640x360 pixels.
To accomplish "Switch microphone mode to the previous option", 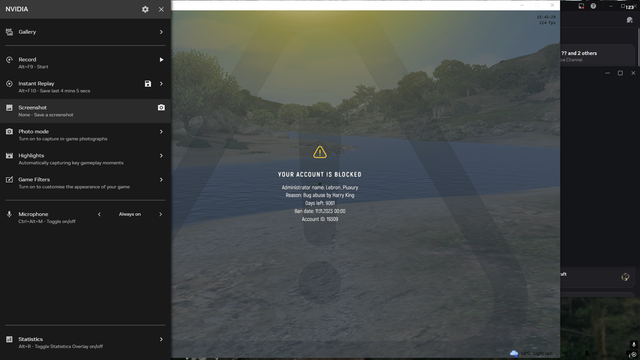I will (99, 214).
